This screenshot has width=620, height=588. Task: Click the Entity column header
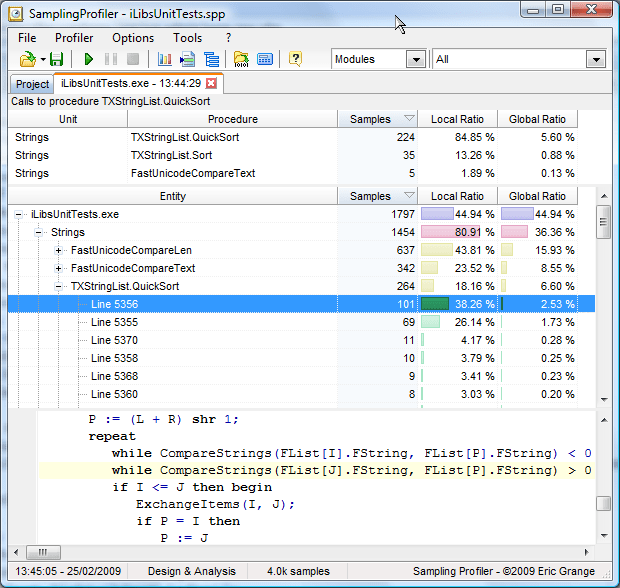pyautogui.click(x=172, y=196)
